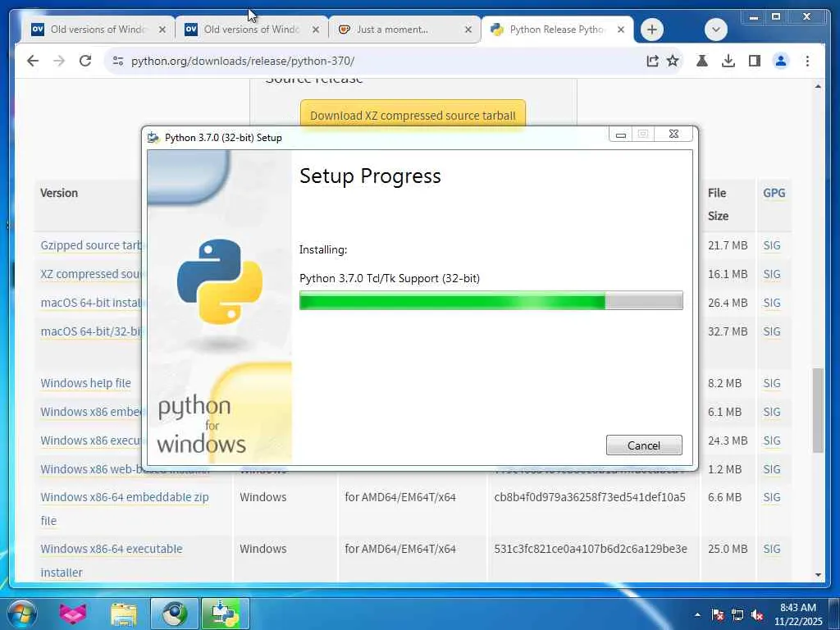Close the Just a moment tab

(x=468, y=30)
